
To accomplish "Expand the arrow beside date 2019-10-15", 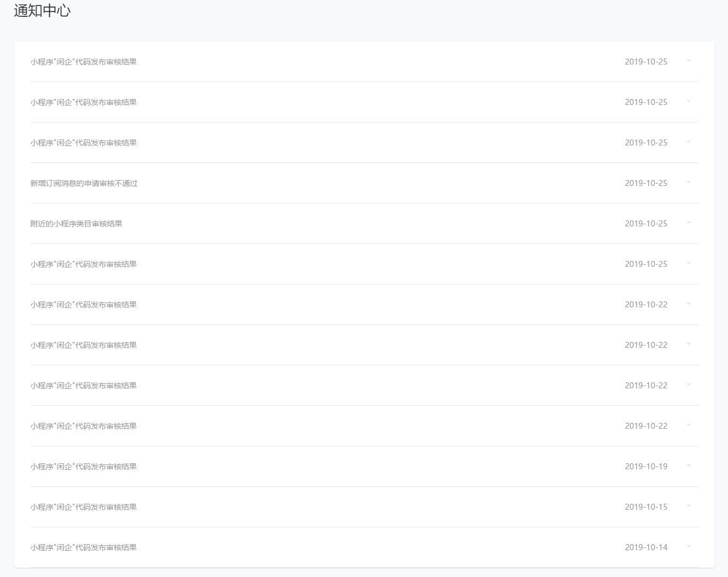I will [x=689, y=506].
